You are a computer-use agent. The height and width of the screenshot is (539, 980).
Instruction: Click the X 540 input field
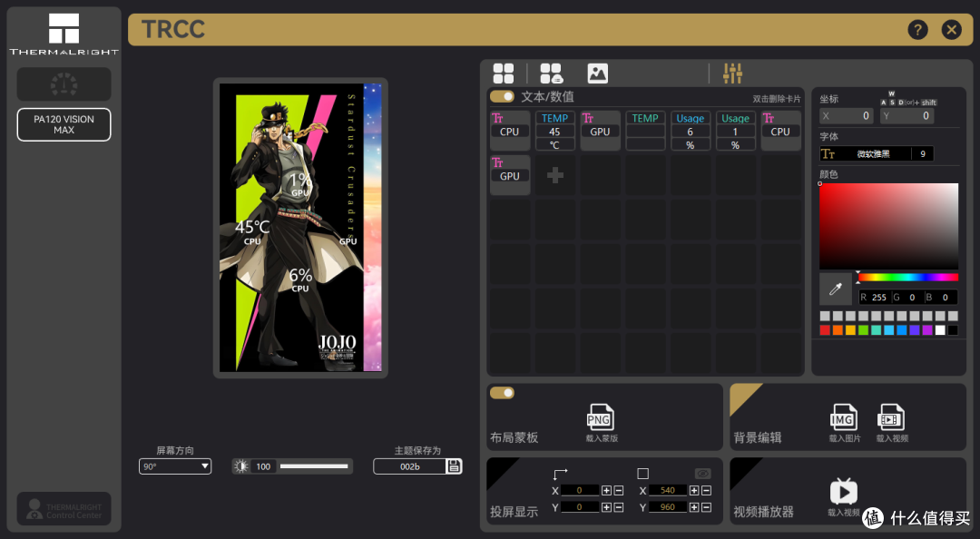pos(668,490)
